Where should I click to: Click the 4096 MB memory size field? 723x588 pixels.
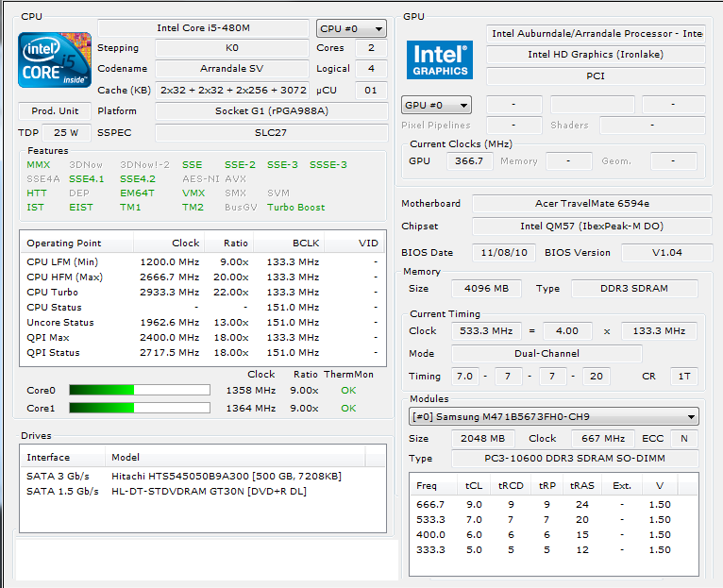click(x=486, y=289)
